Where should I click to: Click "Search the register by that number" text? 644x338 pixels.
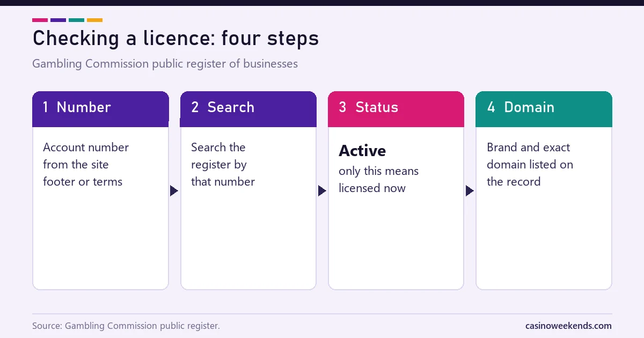pyautogui.click(x=223, y=165)
